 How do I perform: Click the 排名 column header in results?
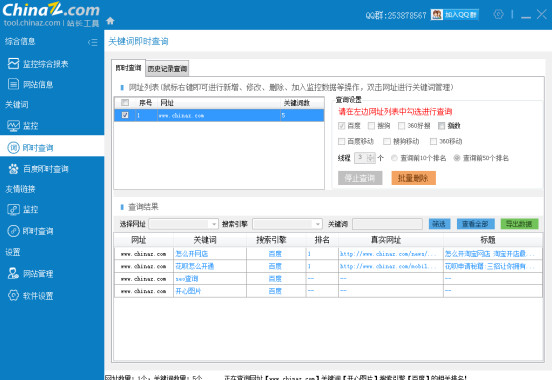tap(322, 240)
